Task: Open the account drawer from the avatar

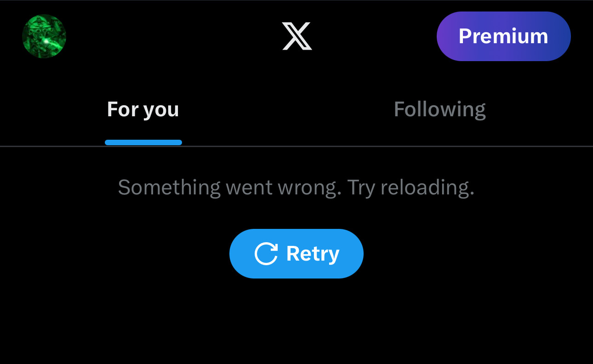Action: 44,36
